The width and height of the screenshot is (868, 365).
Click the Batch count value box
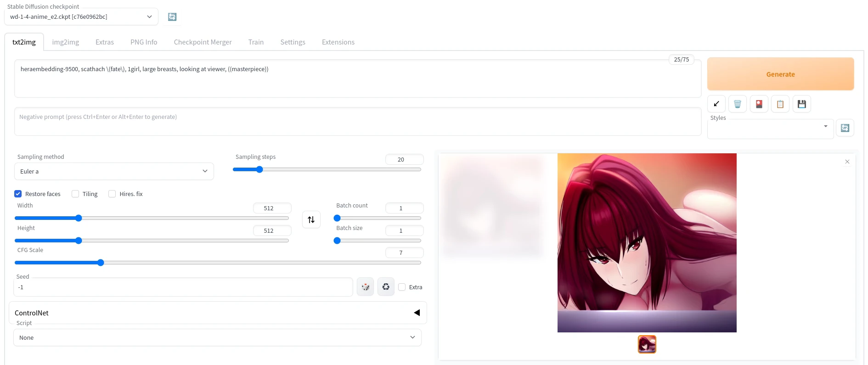click(404, 208)
